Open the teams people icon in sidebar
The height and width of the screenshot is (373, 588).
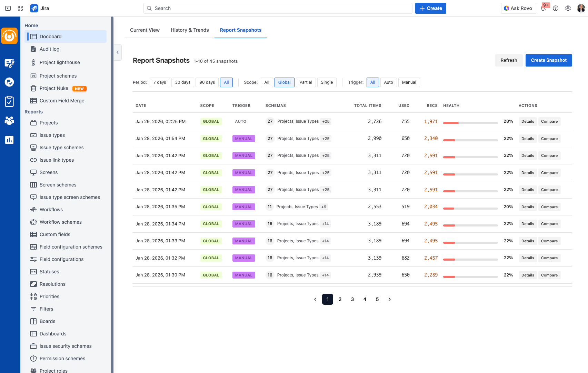tap(9, 120)
